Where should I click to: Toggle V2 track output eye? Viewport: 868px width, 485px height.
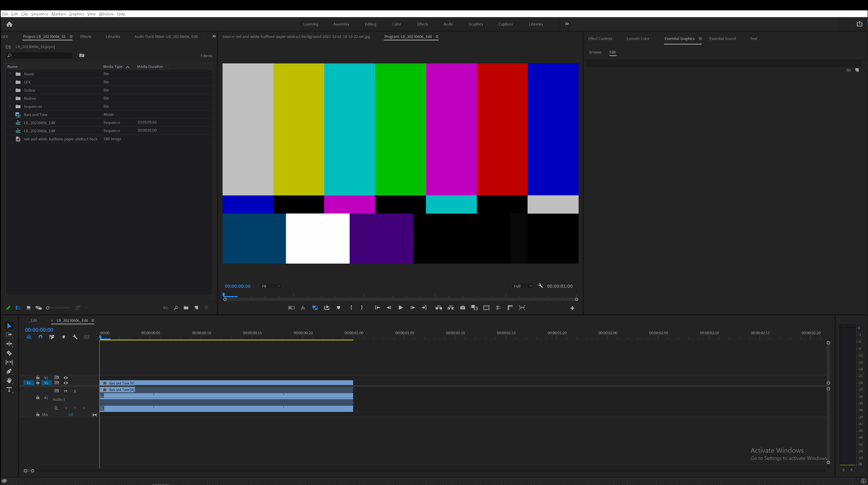click(66, 378)
